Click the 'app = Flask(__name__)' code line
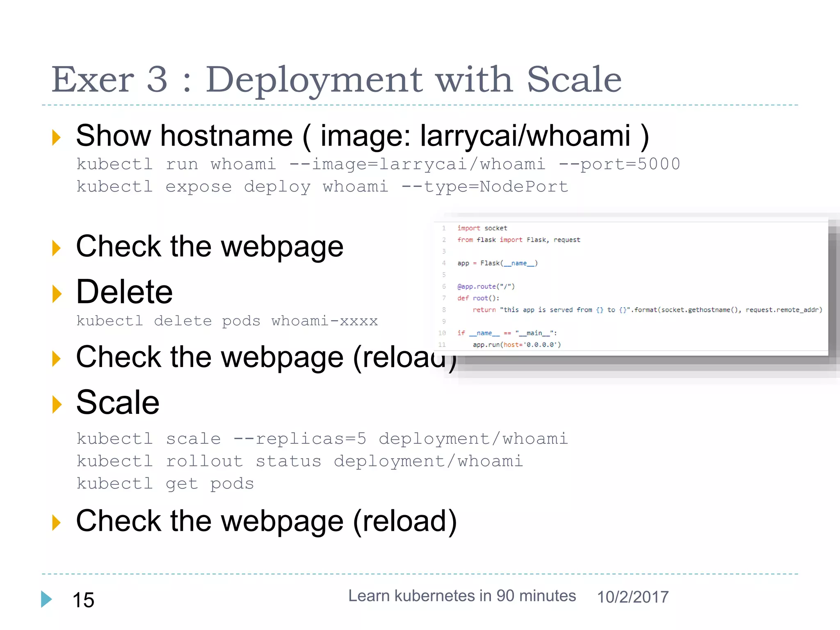The height and width of the screenshot is (630, 840). [x=498, y=263]
